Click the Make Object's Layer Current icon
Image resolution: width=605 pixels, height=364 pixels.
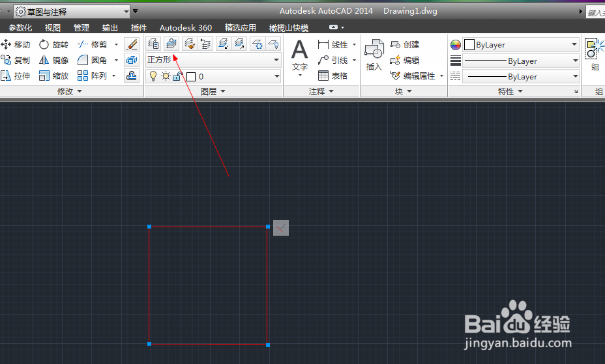click(x=171, y=44)
